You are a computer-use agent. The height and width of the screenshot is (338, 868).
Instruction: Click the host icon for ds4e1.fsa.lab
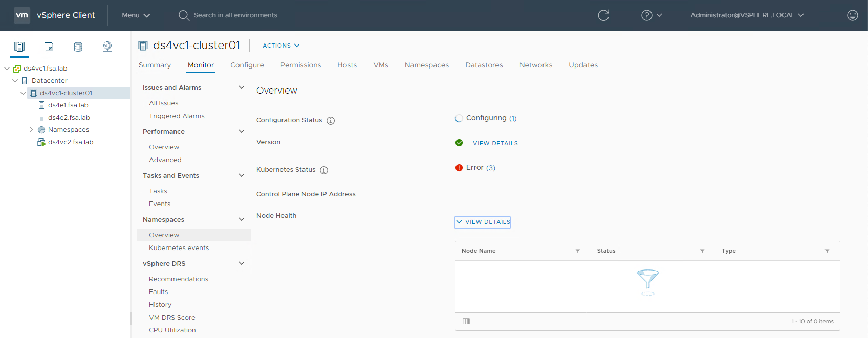click(x=41, y=105)
